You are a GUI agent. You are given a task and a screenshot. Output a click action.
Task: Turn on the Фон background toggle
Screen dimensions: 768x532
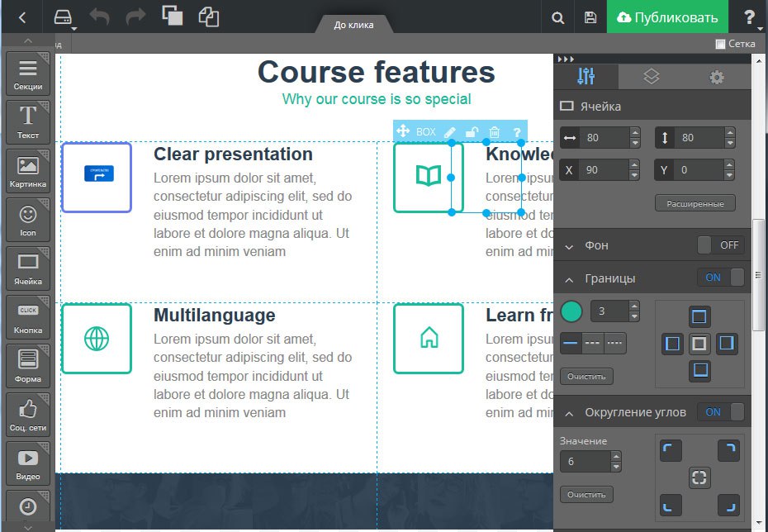coord(720,245)
